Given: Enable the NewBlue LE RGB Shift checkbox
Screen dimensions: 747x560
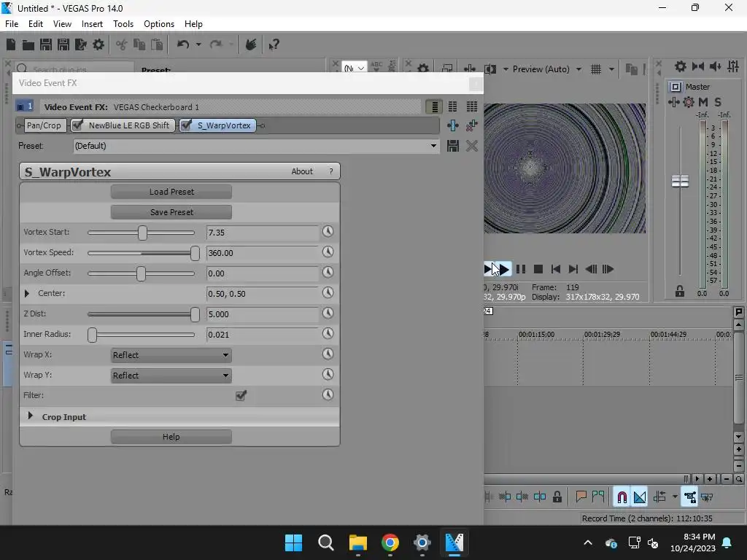Looking at the screenshot, I should 77,125.
